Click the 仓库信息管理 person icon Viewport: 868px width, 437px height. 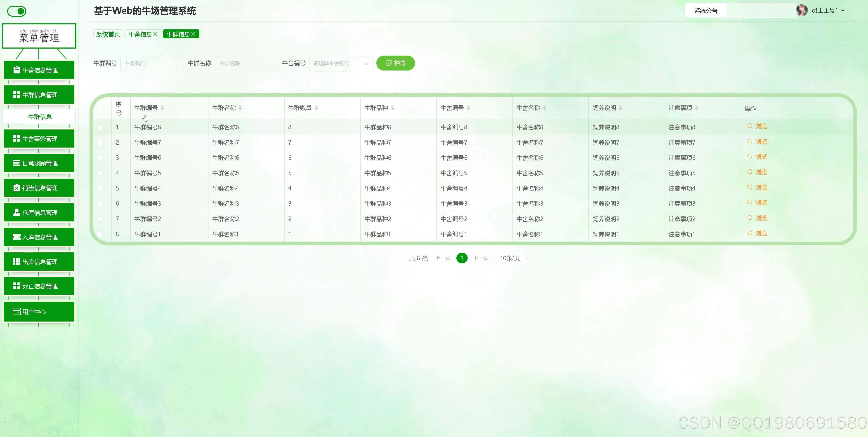pyautogui.click(x=16, y=212)
